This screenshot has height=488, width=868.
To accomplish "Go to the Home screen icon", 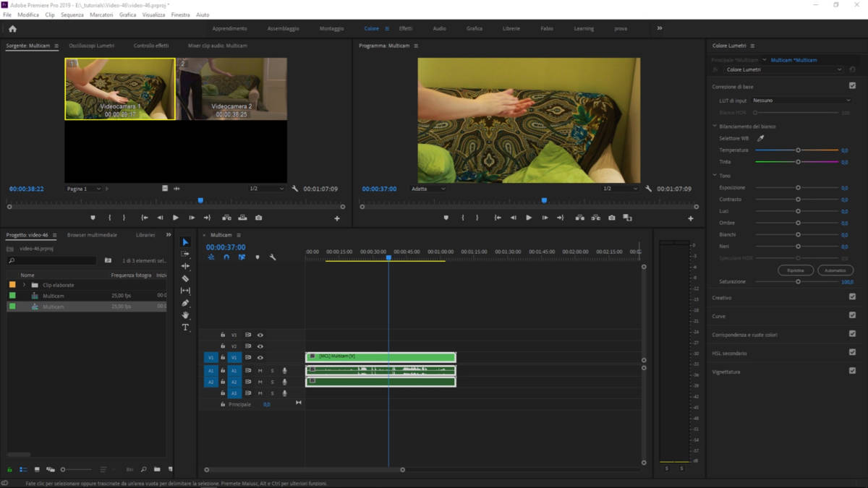I will 12,29.
